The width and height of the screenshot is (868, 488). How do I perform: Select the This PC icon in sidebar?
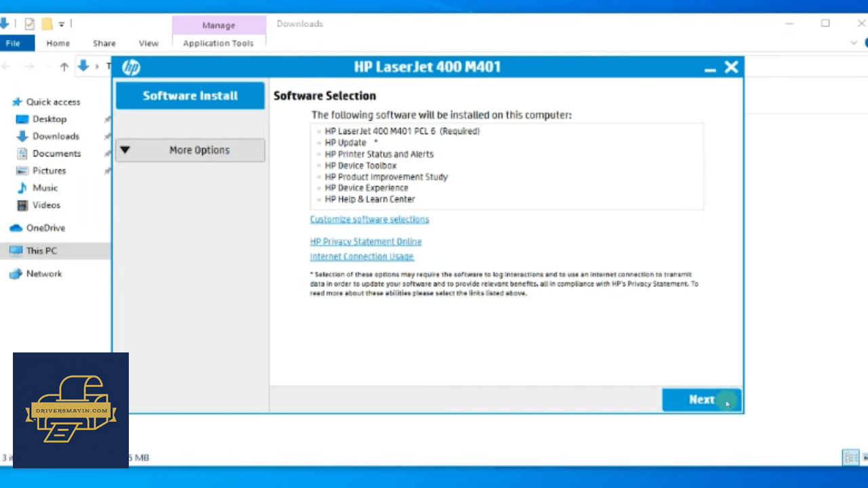point(16,251)
